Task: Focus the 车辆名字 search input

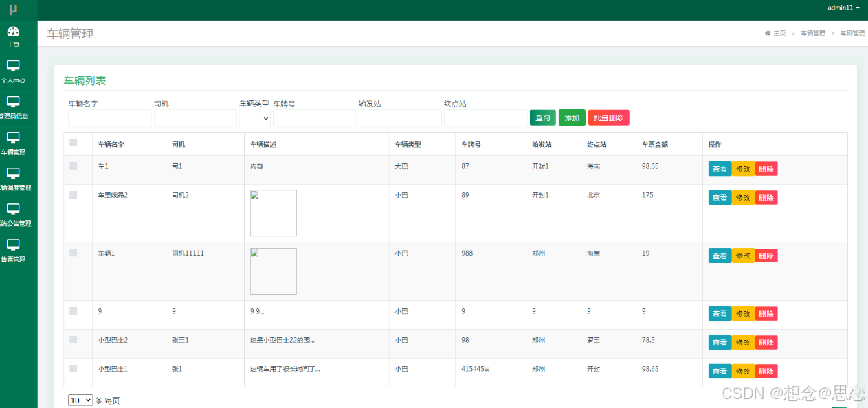Action: (x=110, y=118)
